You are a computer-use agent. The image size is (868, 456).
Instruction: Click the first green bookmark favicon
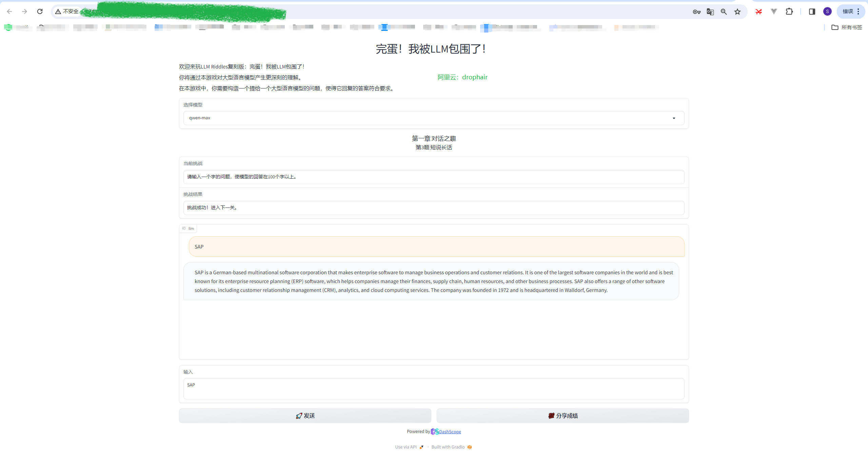click(8, 27)
